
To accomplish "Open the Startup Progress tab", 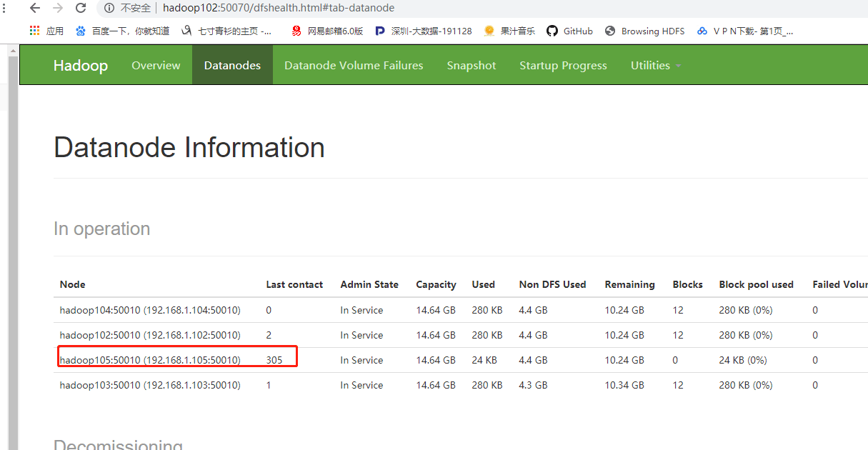I will coord(563,65).
